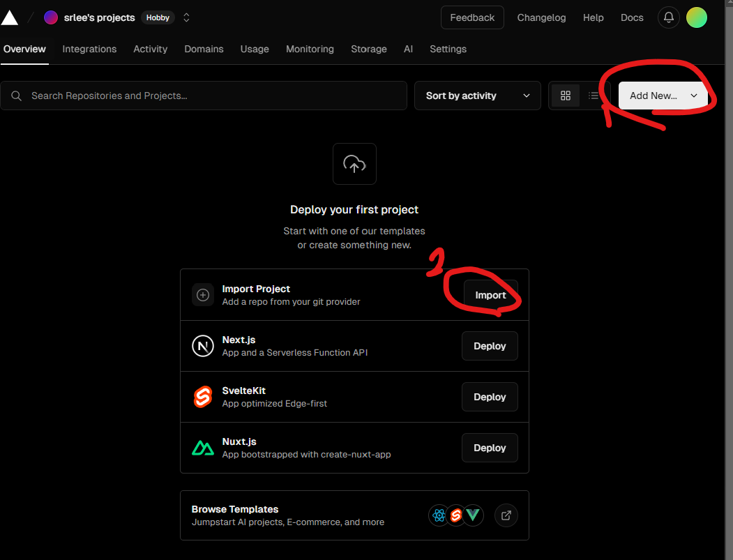Screen dimensions: 733x560
Task: Click the Nuxt.js title text
Action: tap(239, 441)
